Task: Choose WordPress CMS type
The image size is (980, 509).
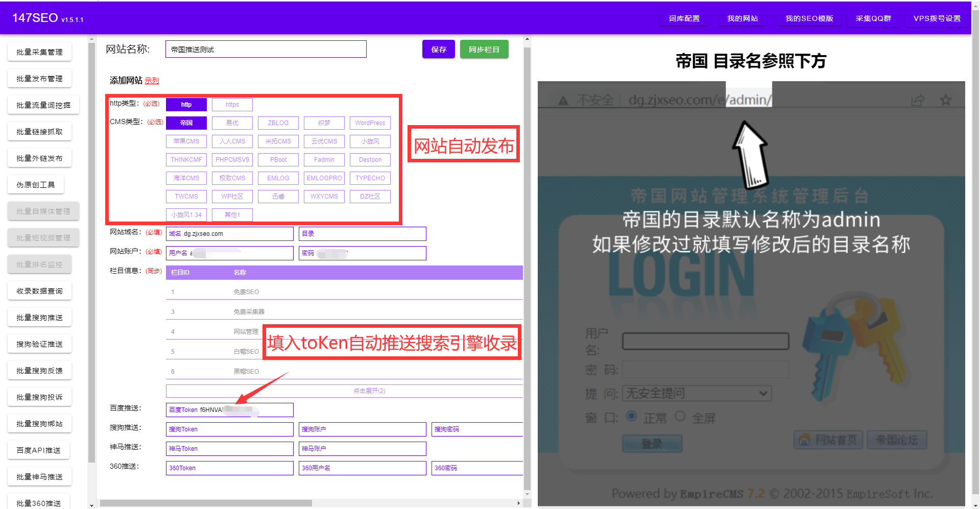Action: pyautogui.click(x=370, y=123)
